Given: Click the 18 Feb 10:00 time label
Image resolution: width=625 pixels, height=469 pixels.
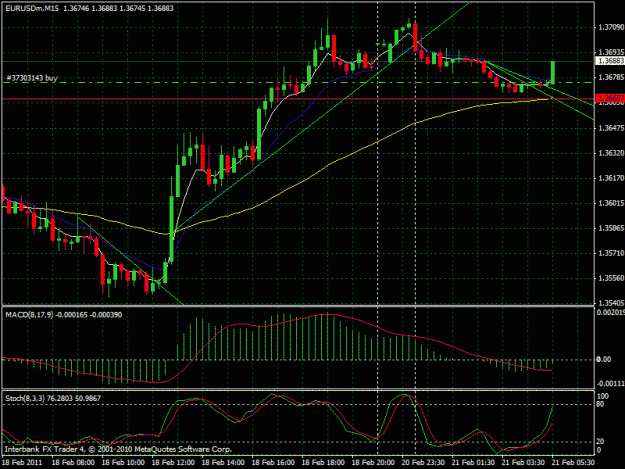Looking at the screenshot, I should [123, 462].
